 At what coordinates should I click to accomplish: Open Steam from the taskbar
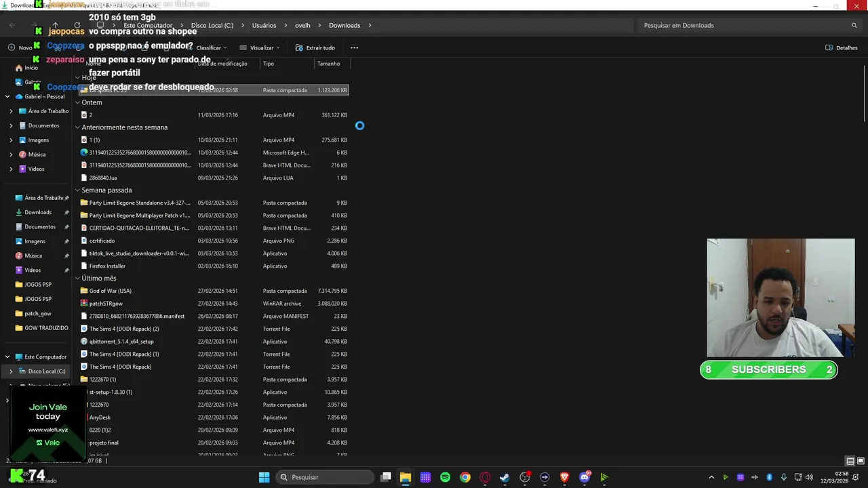[x=505, y=477]
